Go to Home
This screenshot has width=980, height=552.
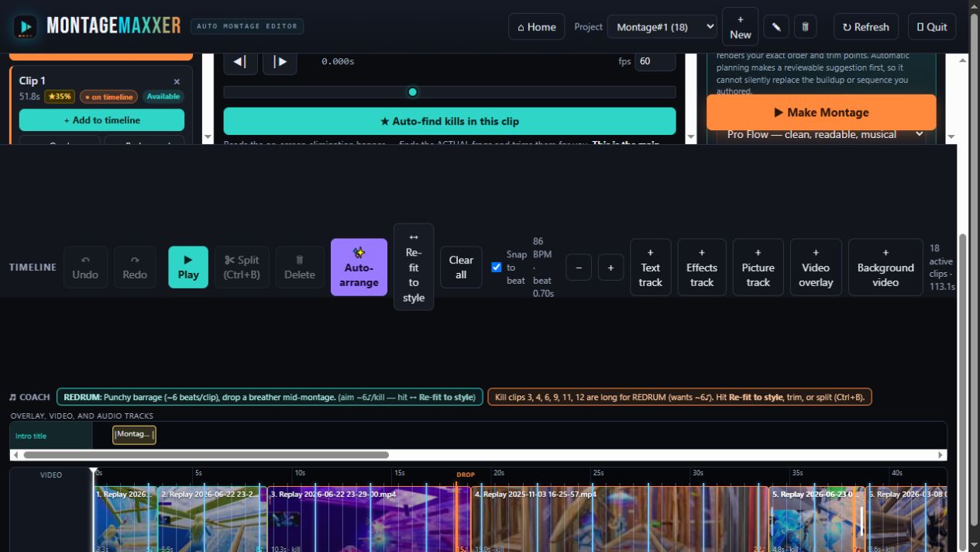pos(536,26)
